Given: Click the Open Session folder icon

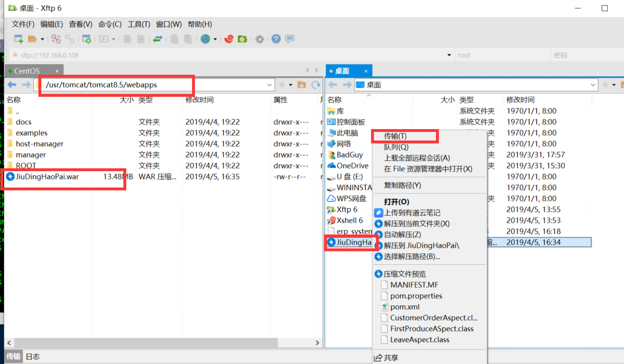Looking at the screenshot, I should point(32,39).
